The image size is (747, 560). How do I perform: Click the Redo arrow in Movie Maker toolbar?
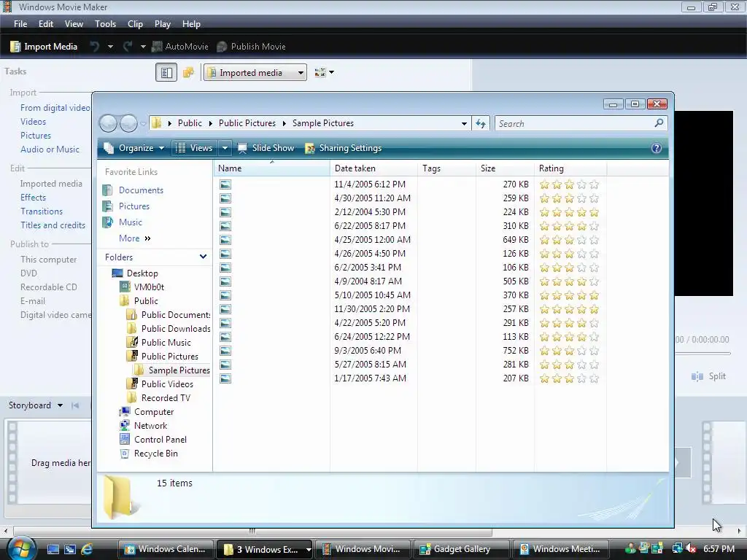tap(128, 46)
